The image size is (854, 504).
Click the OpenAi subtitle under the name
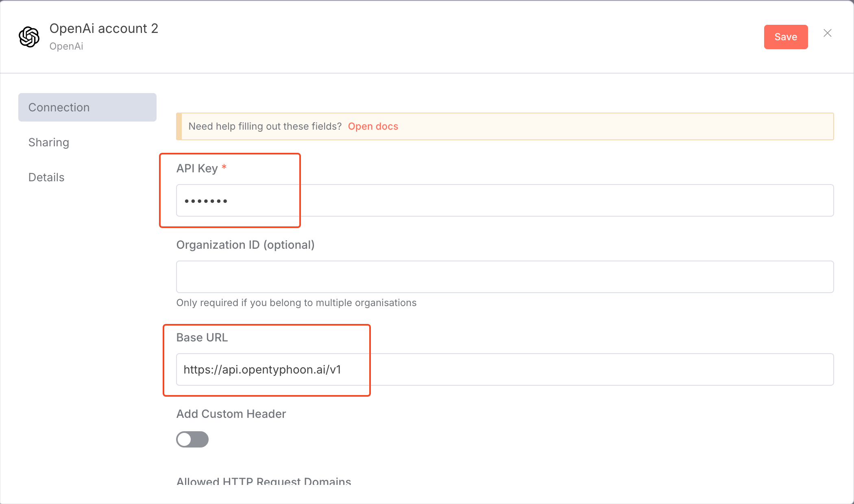pyautogui.click(x=66, y=46)
